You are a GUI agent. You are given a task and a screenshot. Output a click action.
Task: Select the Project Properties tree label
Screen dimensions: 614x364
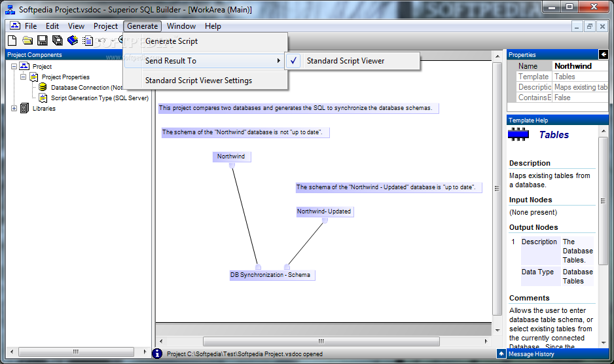pos(65,77)
